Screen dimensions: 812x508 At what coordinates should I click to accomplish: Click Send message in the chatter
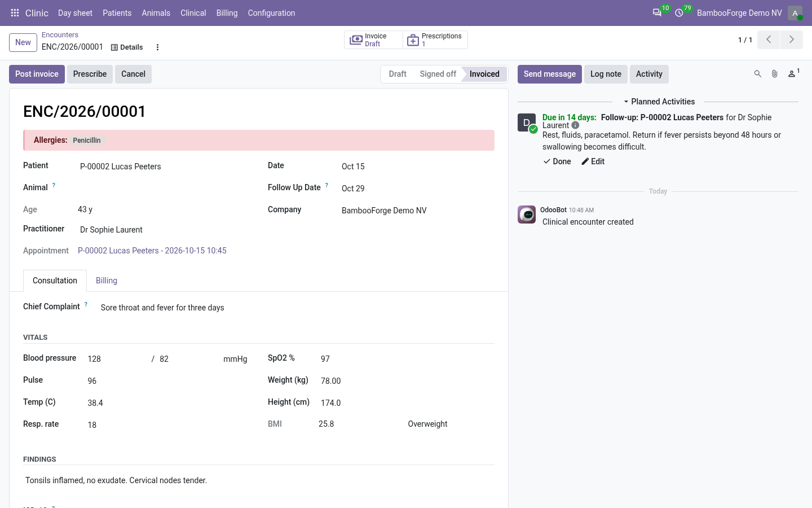(x=550, y=74)
